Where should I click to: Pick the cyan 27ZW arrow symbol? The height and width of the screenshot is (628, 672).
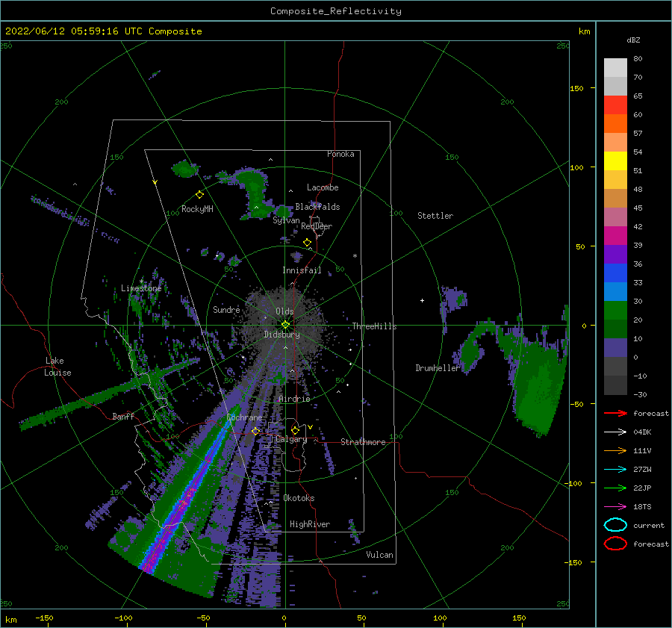pyautogui.click(x=615, y=470)
